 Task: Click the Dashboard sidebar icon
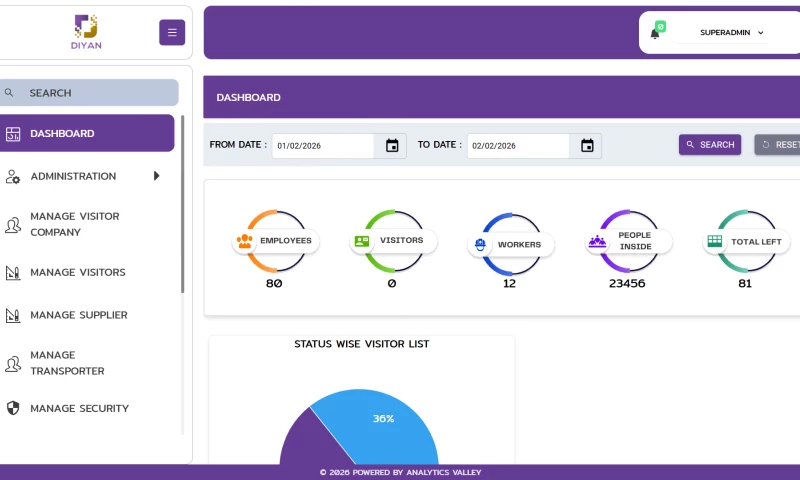13,134
